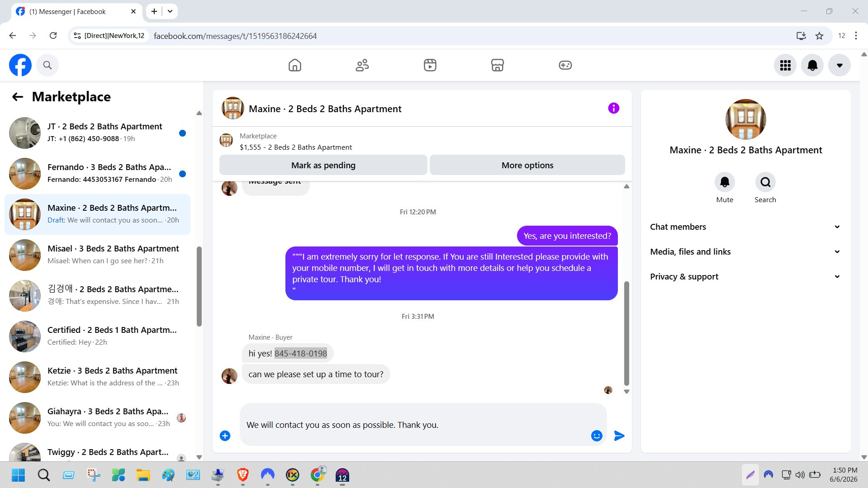Open the Facebook search icon

(x=47, y=65)
